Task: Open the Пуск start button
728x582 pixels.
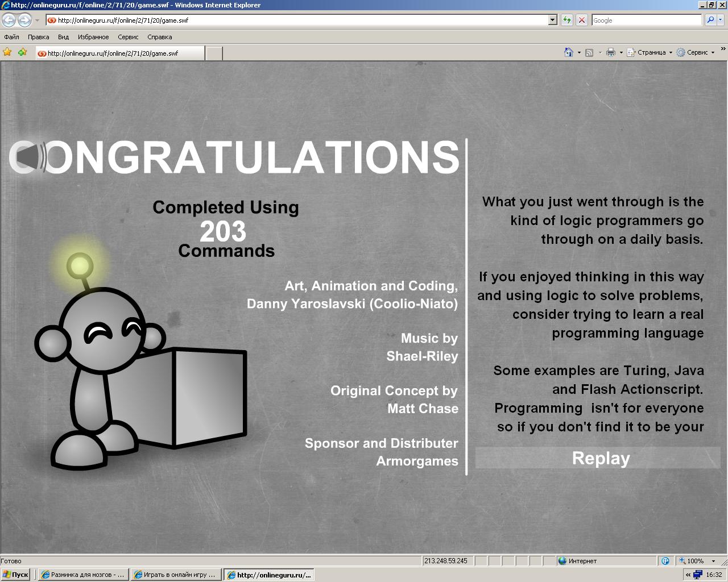Action: point(15,575)
